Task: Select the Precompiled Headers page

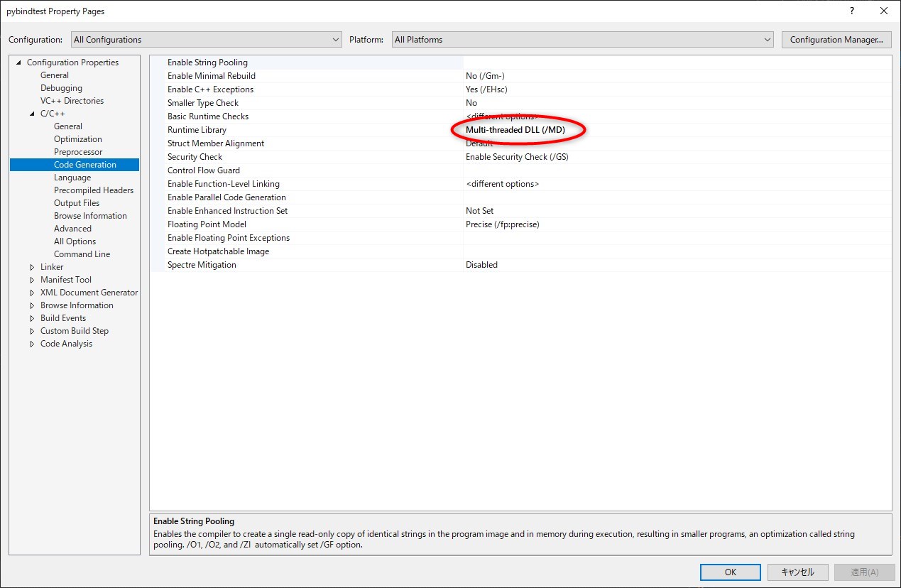Action: pos(94,190)
